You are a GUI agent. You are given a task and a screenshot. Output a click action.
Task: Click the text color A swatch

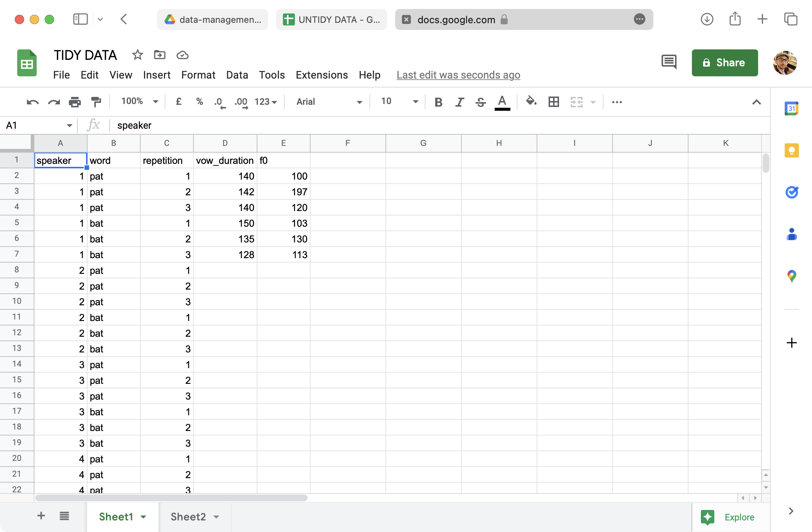pyautogui.click(x=502, y=102)
